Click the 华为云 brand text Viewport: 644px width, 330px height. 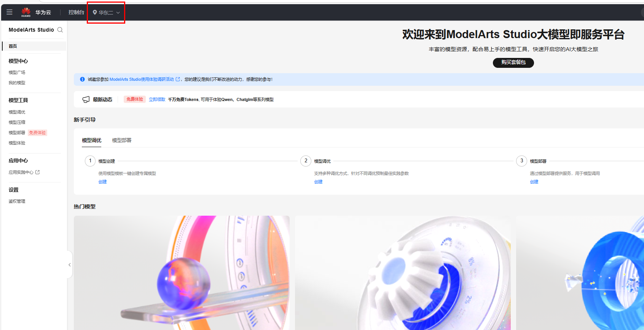point(43,12)
